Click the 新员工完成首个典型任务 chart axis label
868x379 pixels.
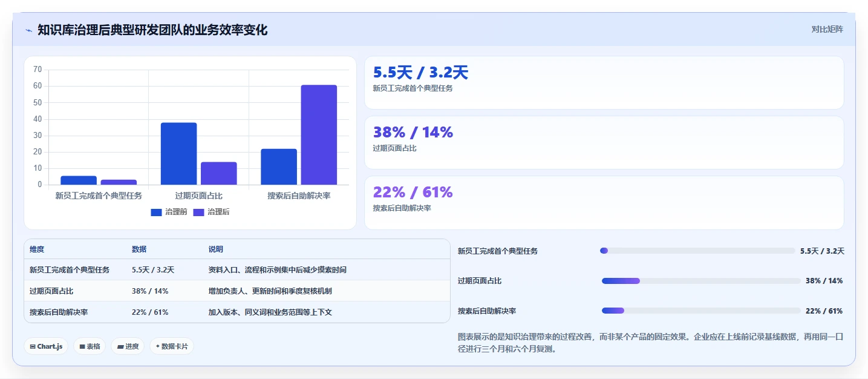(x=99, y=196)
